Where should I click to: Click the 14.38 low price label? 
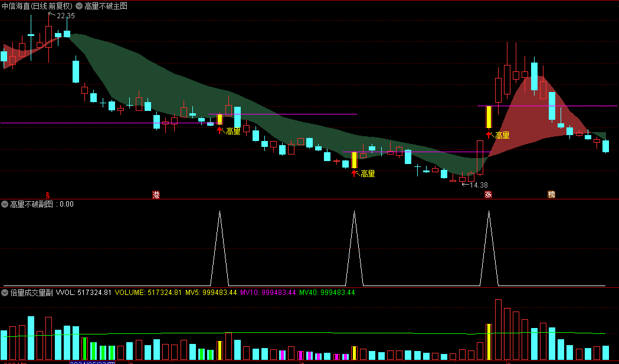(x=479, y=185)
